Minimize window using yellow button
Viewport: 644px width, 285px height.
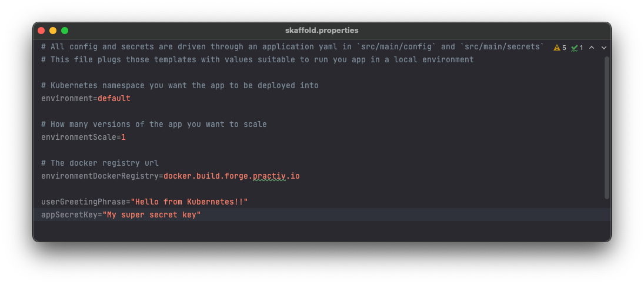53,31
